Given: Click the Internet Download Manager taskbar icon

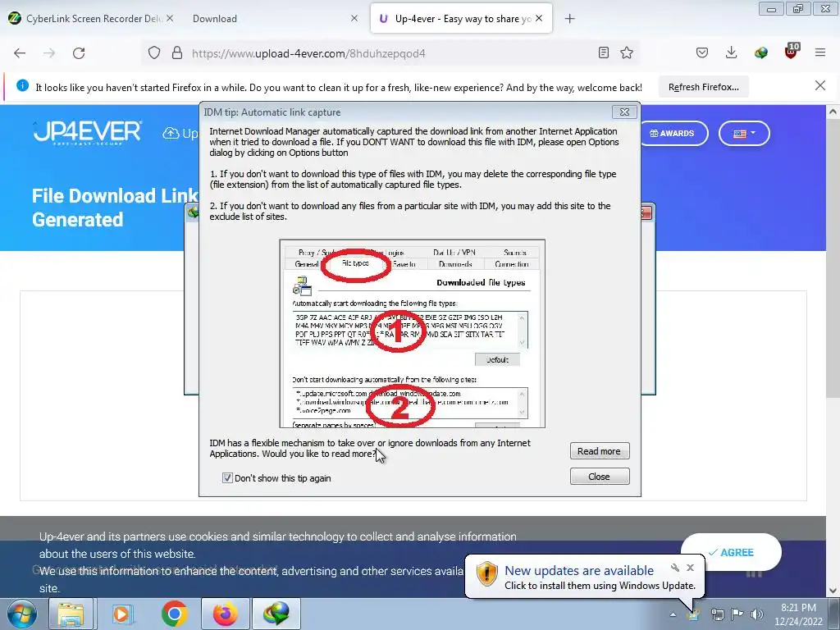Looking at the screenshot, I should 276,614.
